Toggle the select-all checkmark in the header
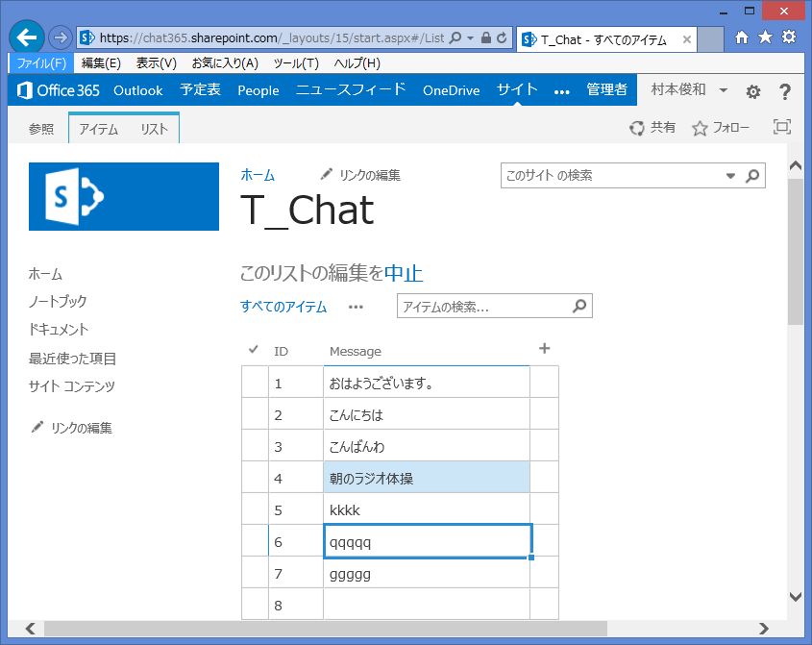The height and width of the screenshot is (645, 812). pyautogui.click(x=254, y=350)
